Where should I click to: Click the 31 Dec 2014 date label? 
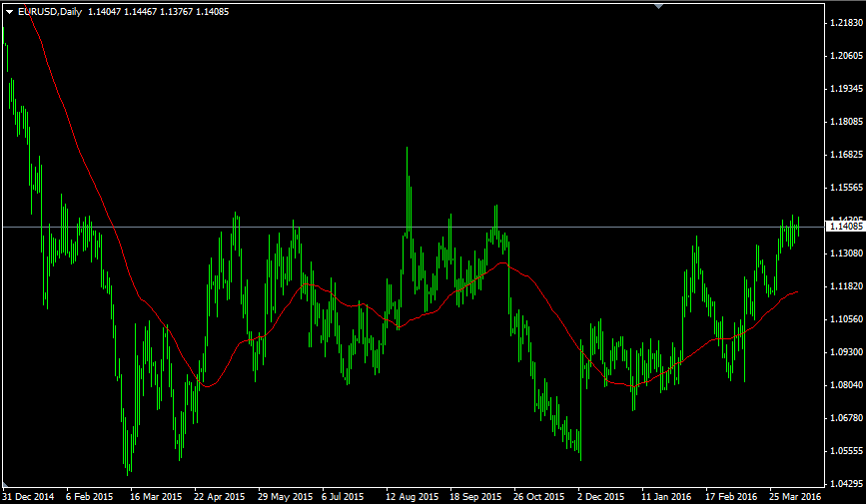(x=28, y=497)
